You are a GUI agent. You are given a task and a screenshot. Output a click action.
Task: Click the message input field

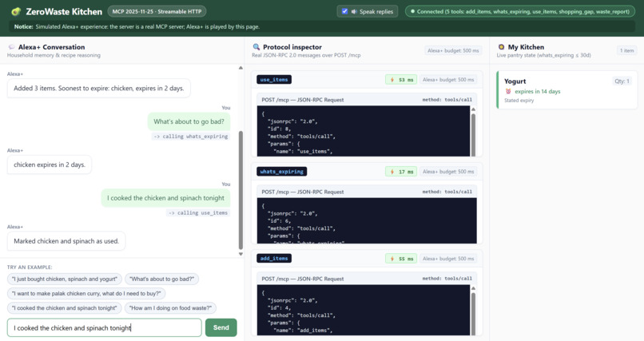pos(105,327)
